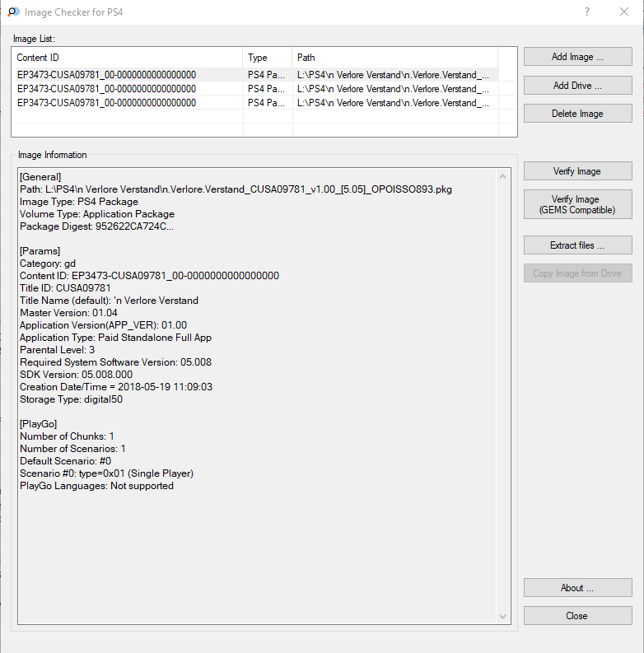Image resolution: width=644 pixels, height=653 pixels.
Task: Click the [General] section heading text
Action: pos(40,177)
